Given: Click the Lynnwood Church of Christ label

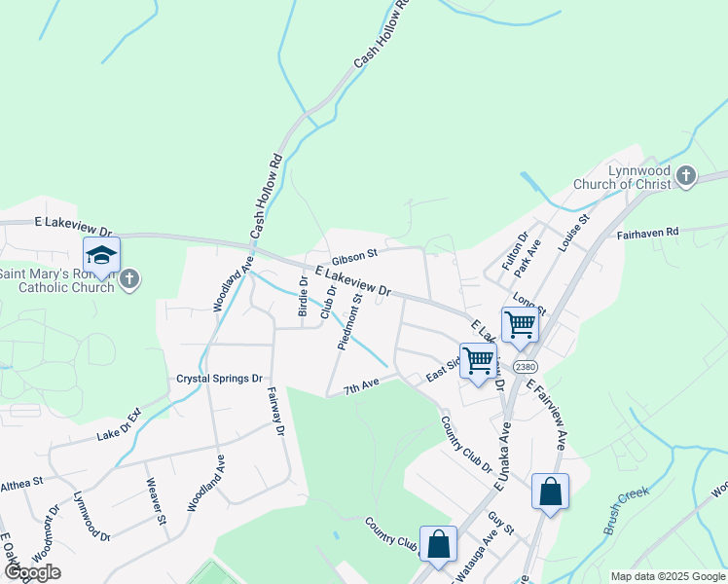Looking at the screenshot, I should 622,177.
